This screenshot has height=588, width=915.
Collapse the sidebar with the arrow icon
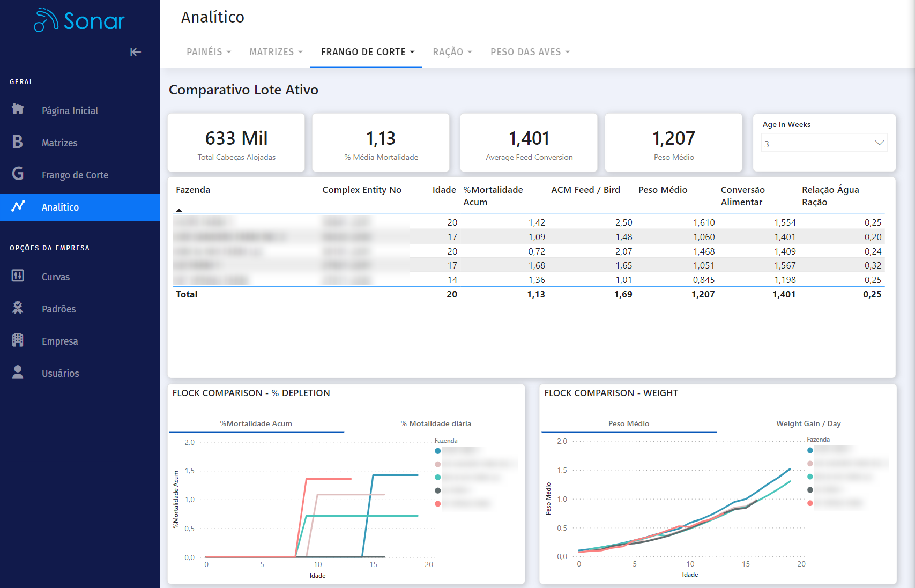pos(136,52)
